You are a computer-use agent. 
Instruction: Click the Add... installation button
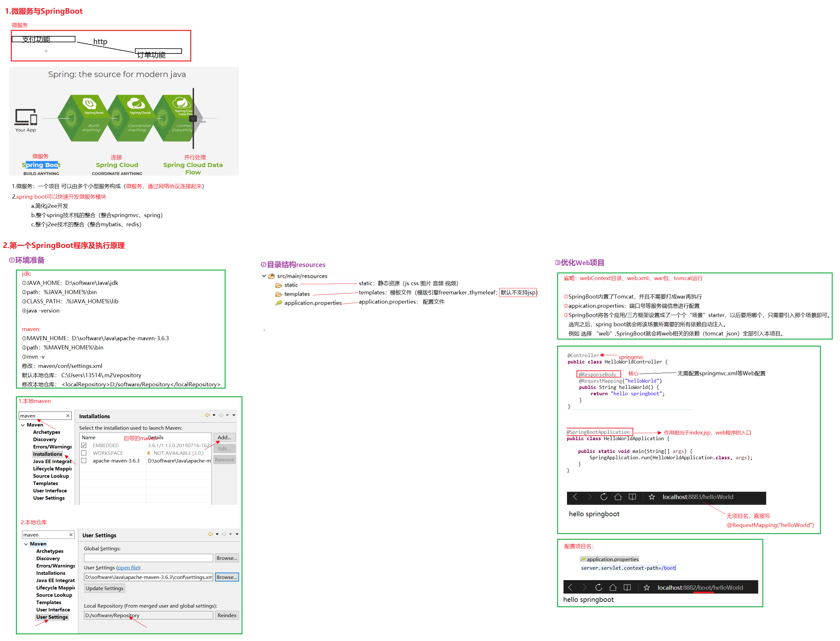(x=224, y=437)
